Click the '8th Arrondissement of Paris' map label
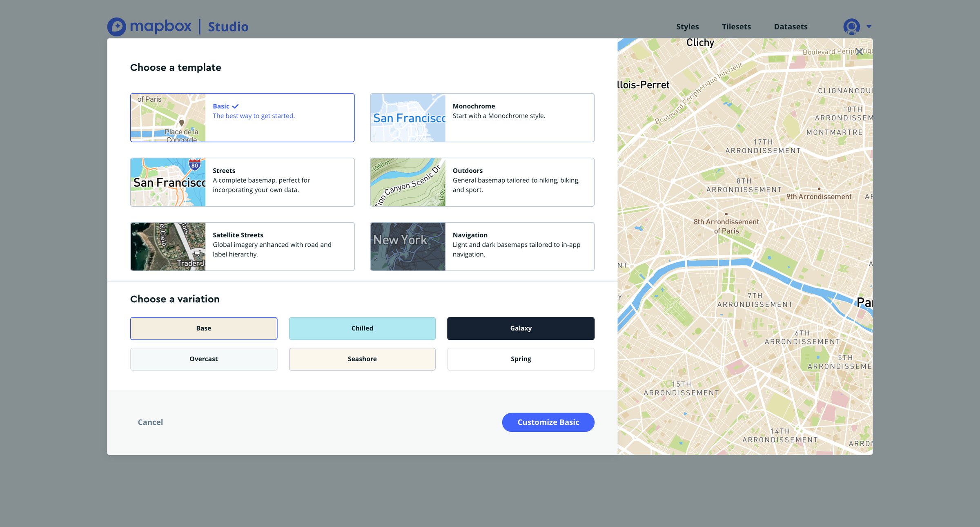The image size is (980, 527). [726, 226]
